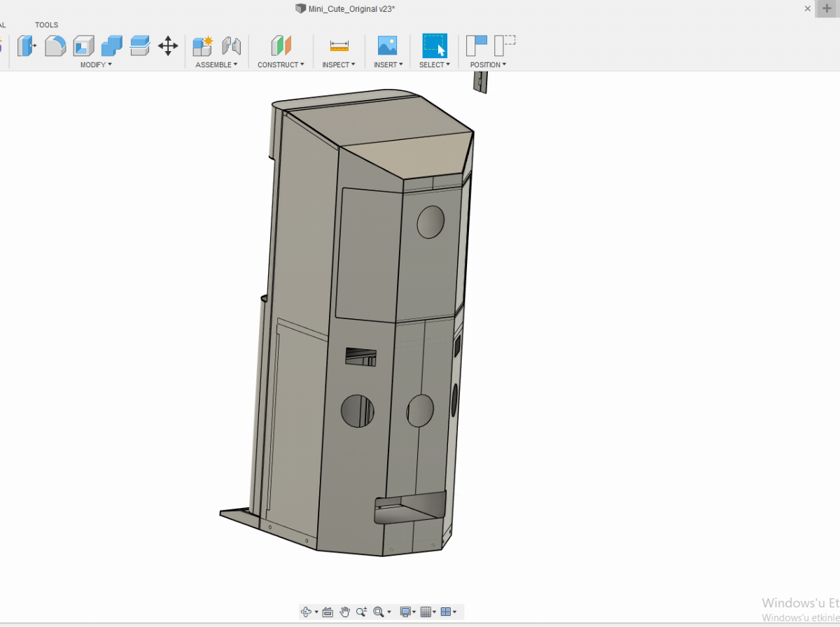Expand the Grid and Snaps dropdown arrow
This screenshot has height=627, width=840.
(434, 612)
